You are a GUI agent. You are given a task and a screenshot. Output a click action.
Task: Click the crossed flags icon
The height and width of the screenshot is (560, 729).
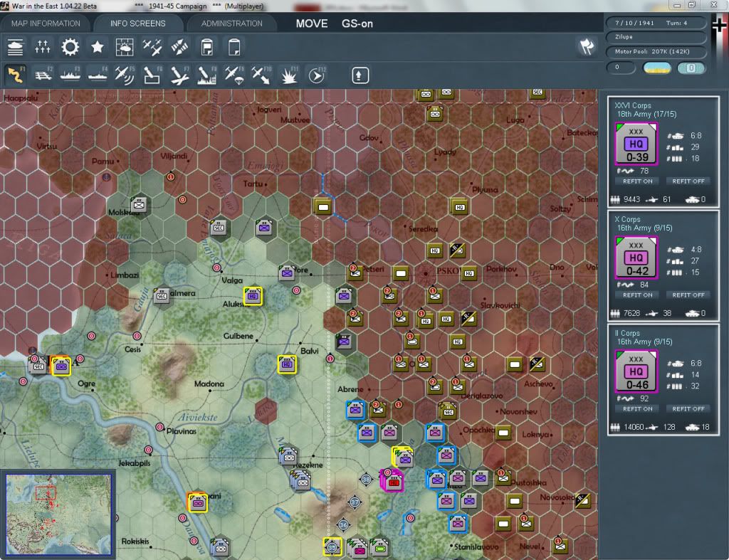pos(587,46)
